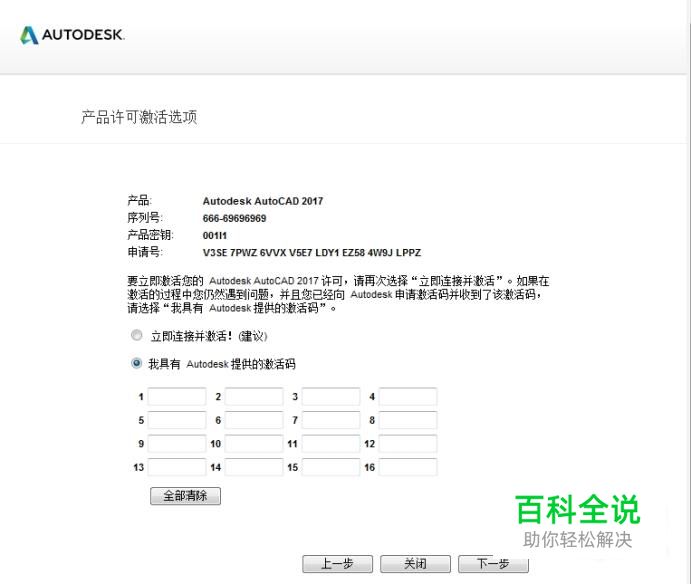Focus activation code field 4
This screenshot has height=584, width=691.
408,396
